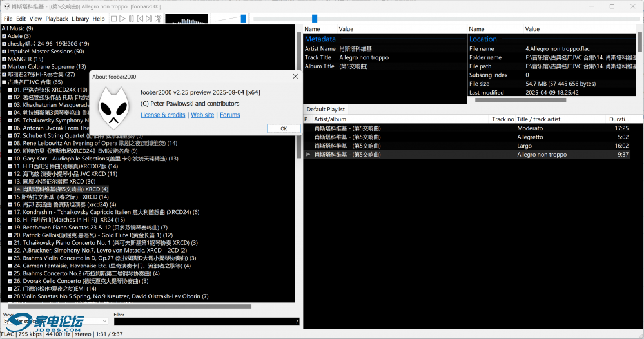Skip to previous track button

(140, 19)
